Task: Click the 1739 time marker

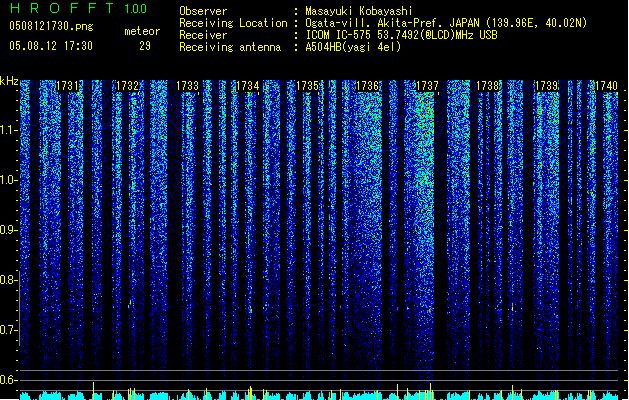Action: (547, 86)
